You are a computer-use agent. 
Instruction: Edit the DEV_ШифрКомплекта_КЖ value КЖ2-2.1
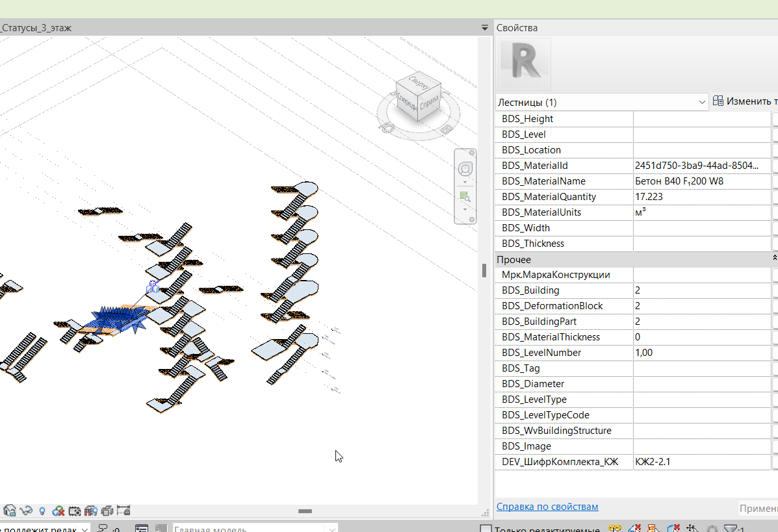click(702, 462)
